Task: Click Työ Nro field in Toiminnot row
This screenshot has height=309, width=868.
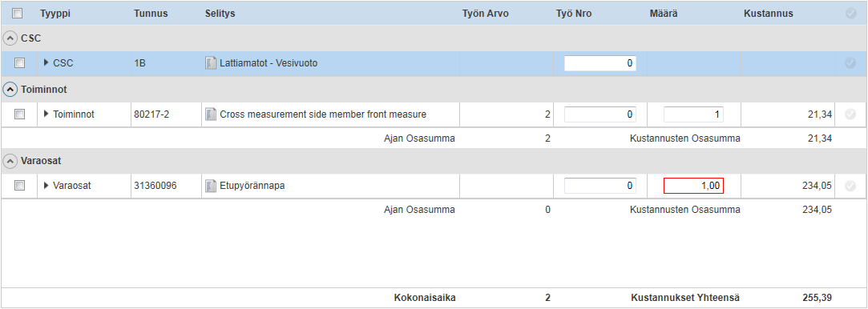Action: coord(600,114)
